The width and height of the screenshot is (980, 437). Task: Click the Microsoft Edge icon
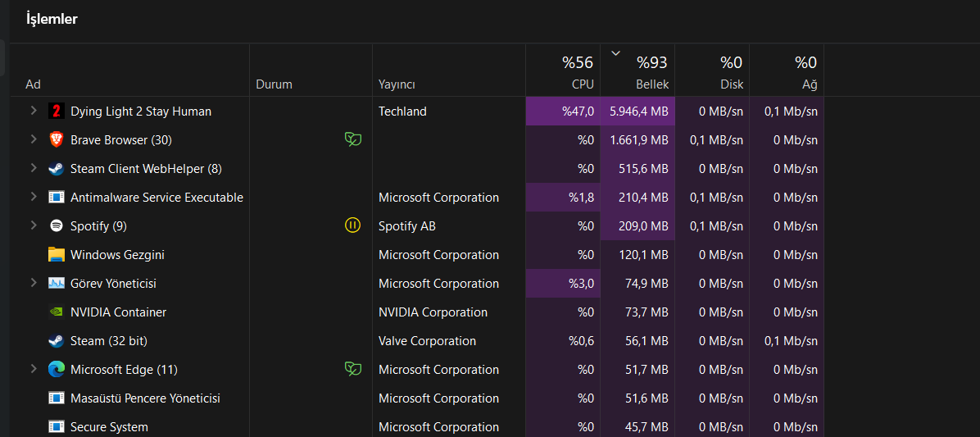point(56,370)
